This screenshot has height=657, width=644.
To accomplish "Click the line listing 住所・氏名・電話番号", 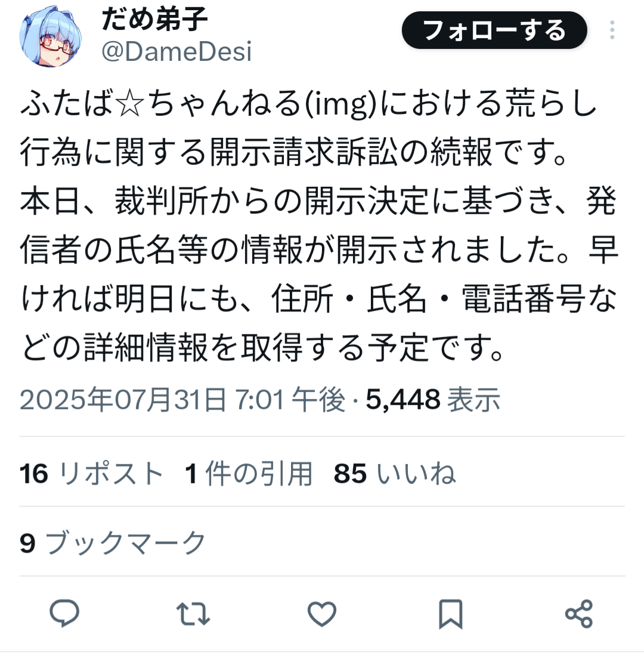I will [319, 299].
